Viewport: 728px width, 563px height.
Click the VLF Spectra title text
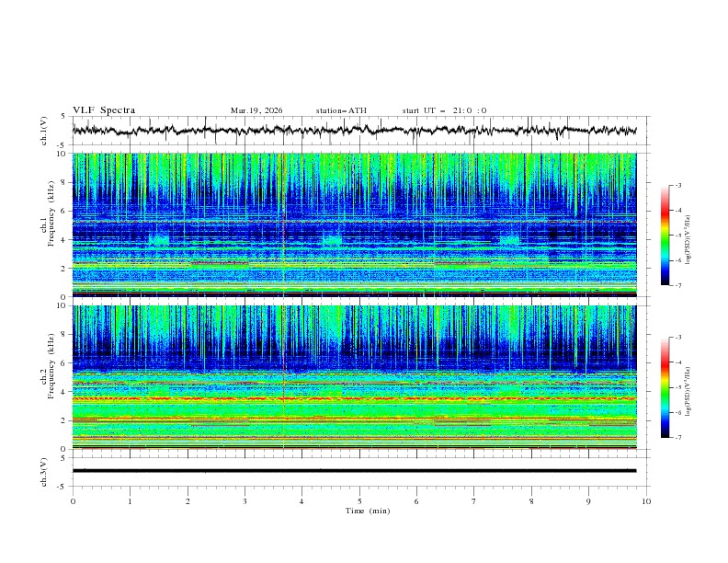(104, 110)
